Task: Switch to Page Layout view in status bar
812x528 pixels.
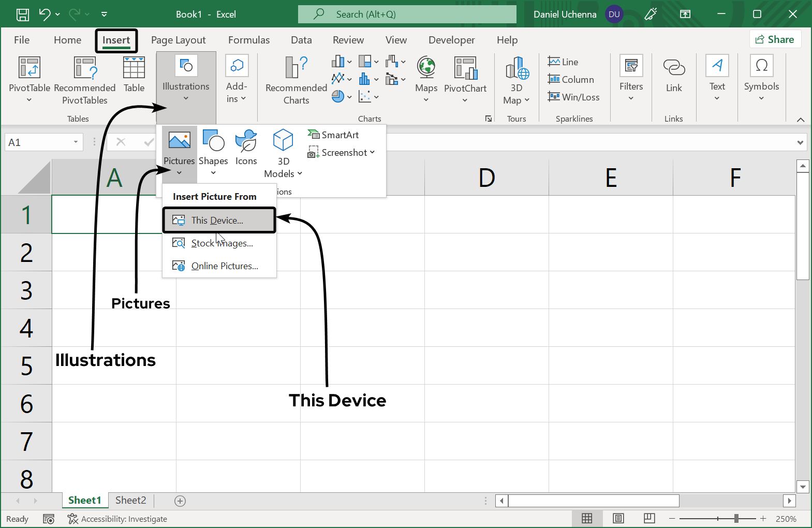Action: [x=618, y=519]
